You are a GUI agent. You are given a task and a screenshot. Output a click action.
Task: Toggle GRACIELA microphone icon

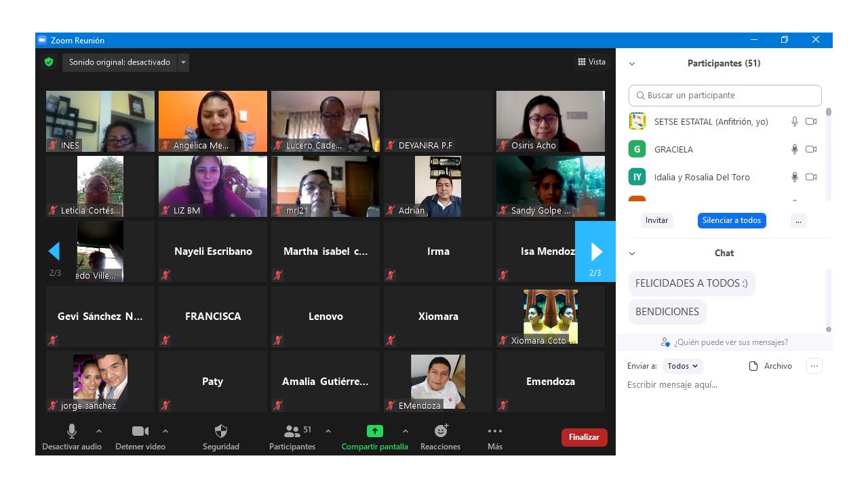795,150
